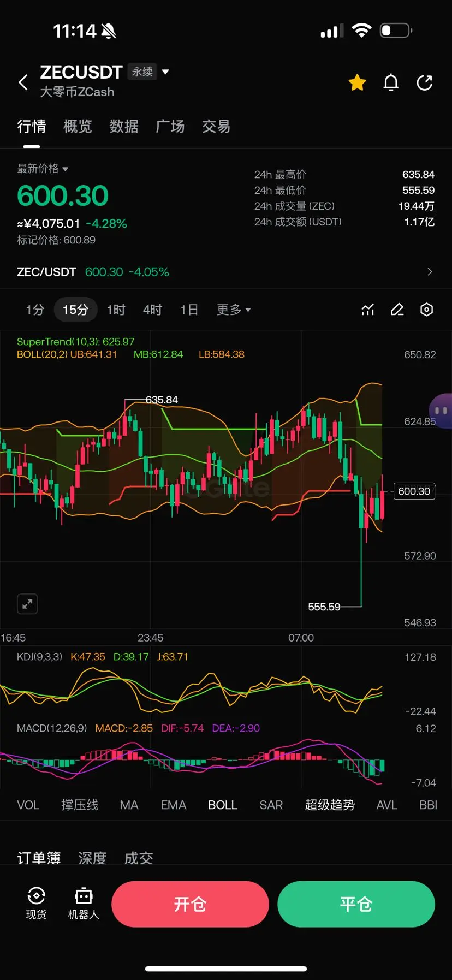
Task: Open chart indicators icon
Action: (368, 310)
